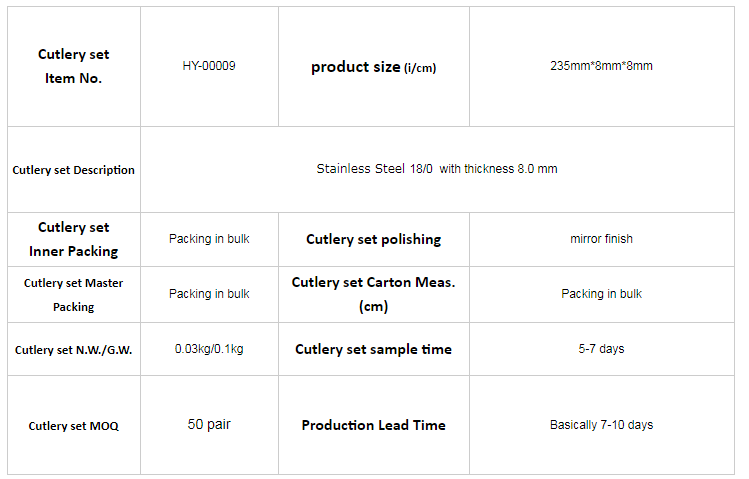Image resolution: width=749 pixels, height=479 pixels.
Task: Select the '5-7 days' sample time value
Action: click(601, 349)
